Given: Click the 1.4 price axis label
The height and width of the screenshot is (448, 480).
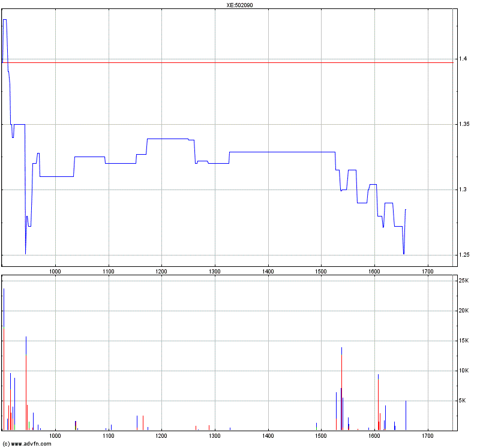Looking at the screenshot, I should [x=463, y=58].
